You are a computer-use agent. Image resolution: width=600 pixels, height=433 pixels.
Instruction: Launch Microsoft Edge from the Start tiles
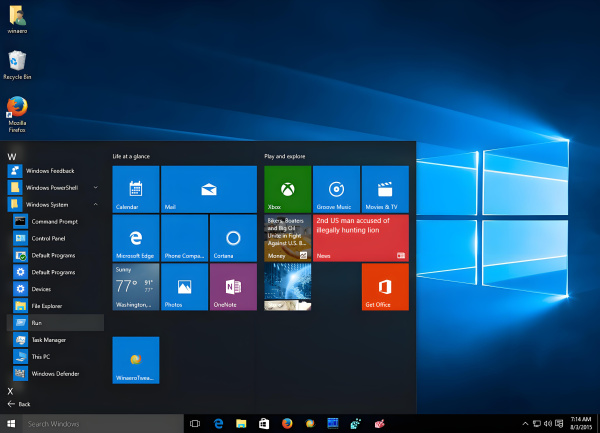click(x=135, y=238)
